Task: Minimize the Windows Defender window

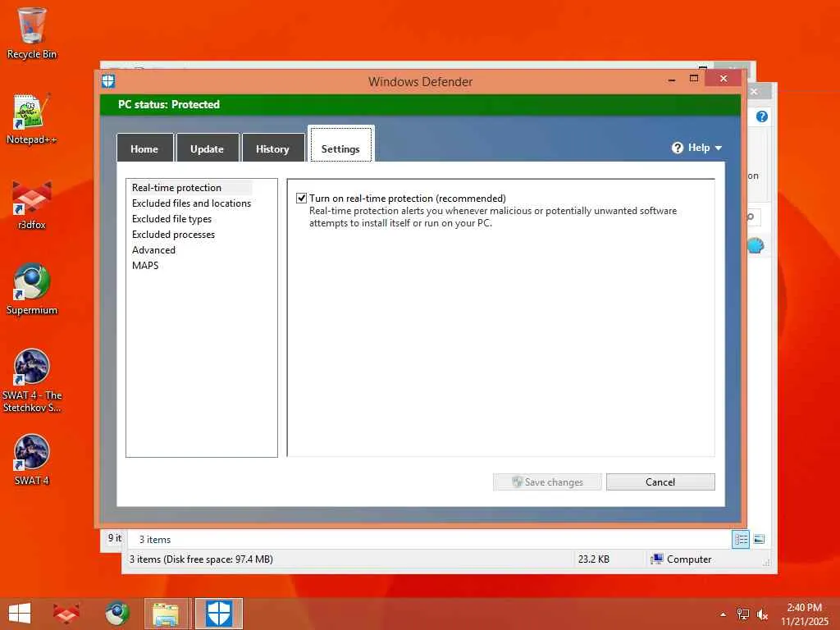Action: pos(672,80)
